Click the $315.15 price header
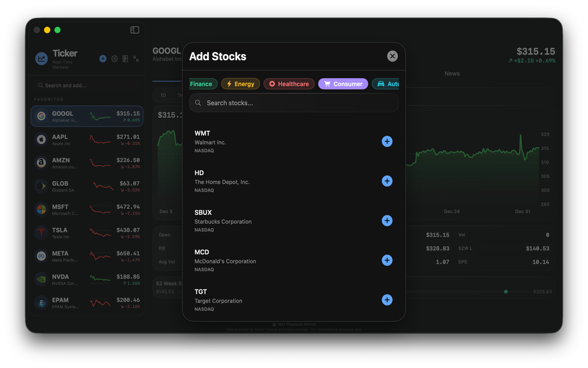The height and width of the screenshot is (368, 588). 536,52
